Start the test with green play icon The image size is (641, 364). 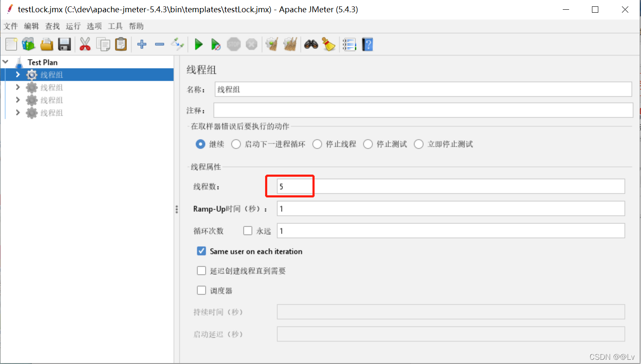pos(198,44)
